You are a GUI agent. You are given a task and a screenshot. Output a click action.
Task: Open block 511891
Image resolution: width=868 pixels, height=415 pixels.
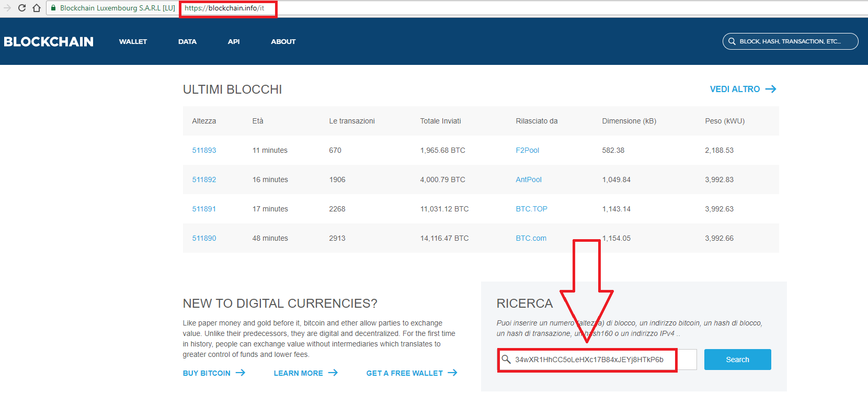pos(204,209)
